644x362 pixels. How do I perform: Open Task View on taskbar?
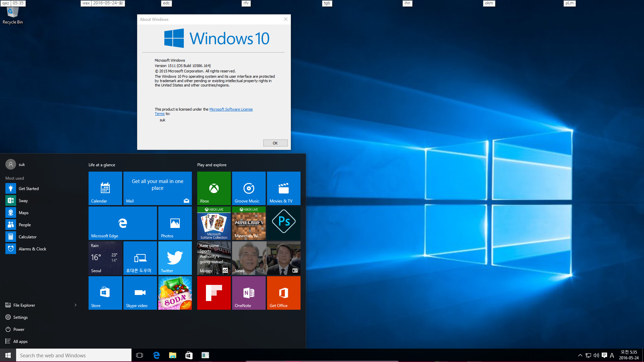coord(140,355)
